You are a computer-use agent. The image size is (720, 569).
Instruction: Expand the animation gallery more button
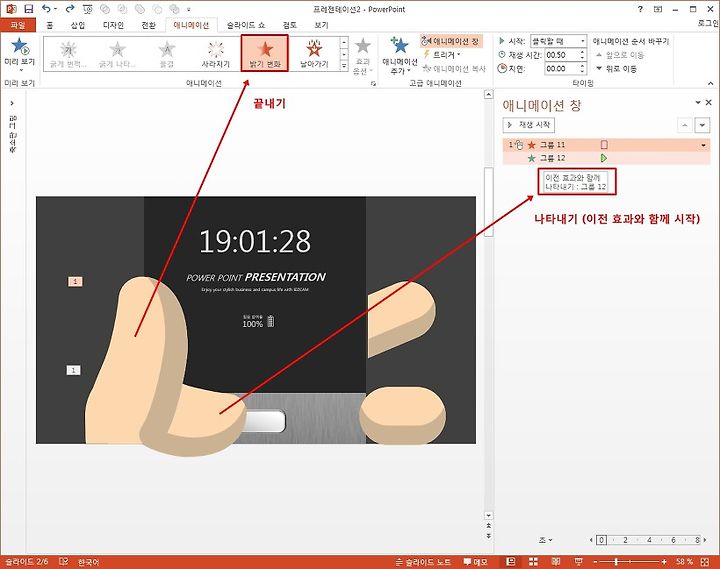[344, 66]
